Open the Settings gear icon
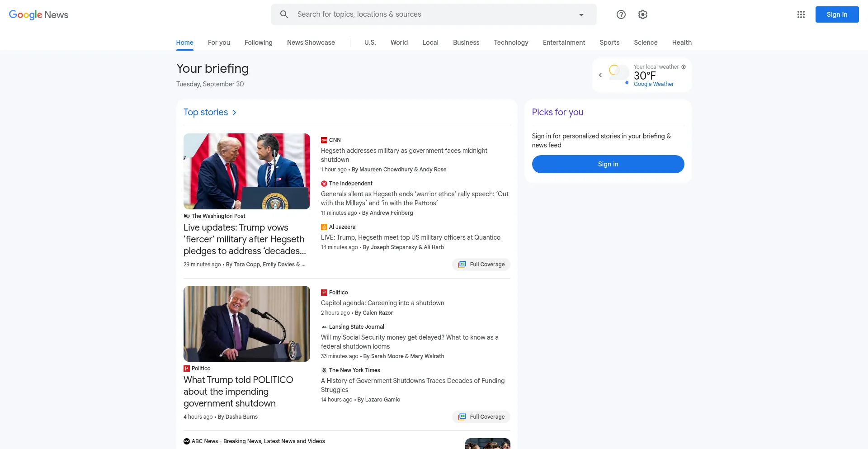Image resolution: width=868 pixels, height=449 pixels. coord(643,14)
